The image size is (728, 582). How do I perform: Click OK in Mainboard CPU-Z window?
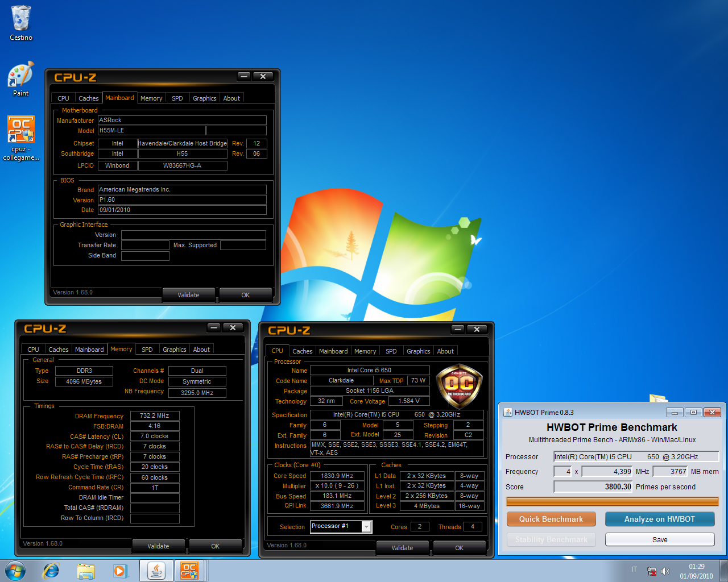click(x=246, y=295)
